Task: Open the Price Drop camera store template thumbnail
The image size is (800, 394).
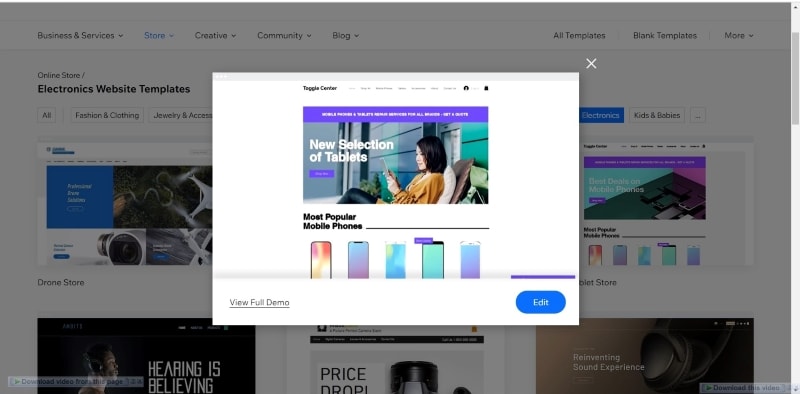Action: [396, 359]
